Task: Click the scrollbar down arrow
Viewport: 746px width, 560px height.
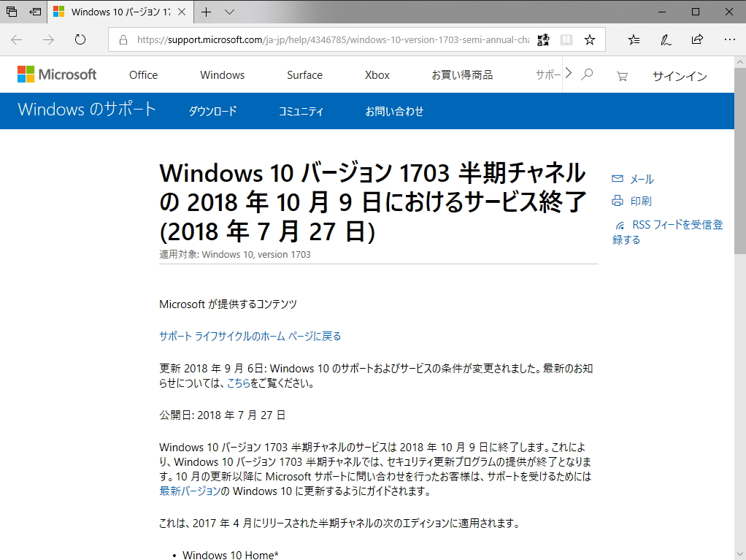Action: coord(740,554)
